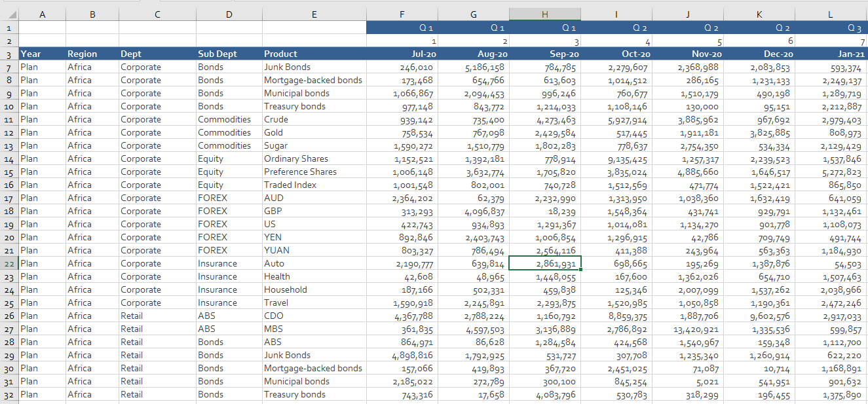Select the Sep-20 header cell
Viewport: 868px width, 404px height.
coord(544,54)
